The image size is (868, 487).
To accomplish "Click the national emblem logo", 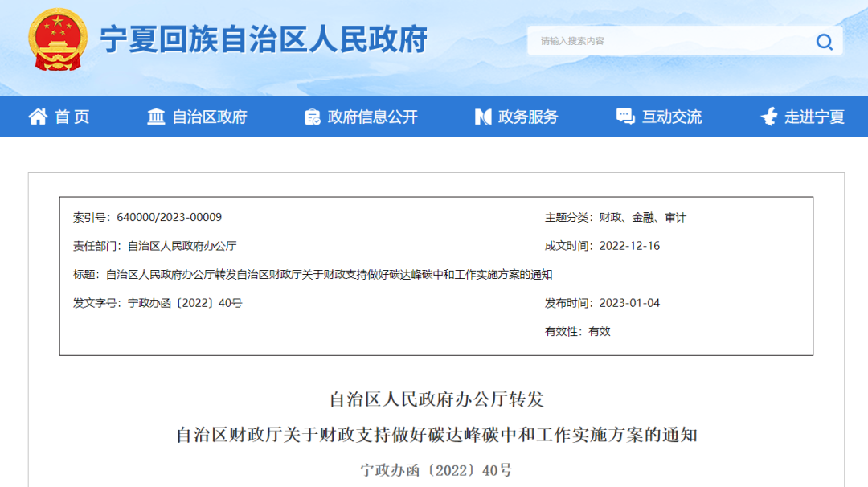I will 58,40.
